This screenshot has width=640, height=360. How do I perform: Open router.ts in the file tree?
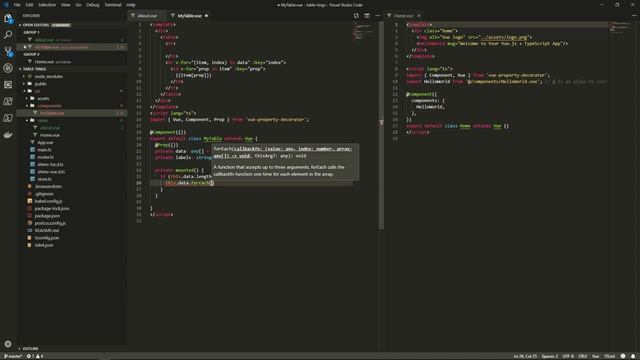coord(45,157)
